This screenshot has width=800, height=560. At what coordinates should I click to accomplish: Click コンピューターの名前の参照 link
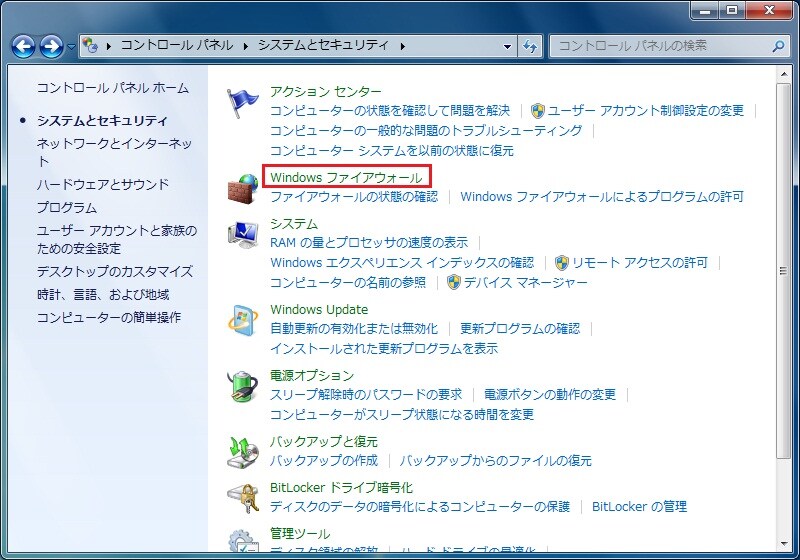pos(348,282)
